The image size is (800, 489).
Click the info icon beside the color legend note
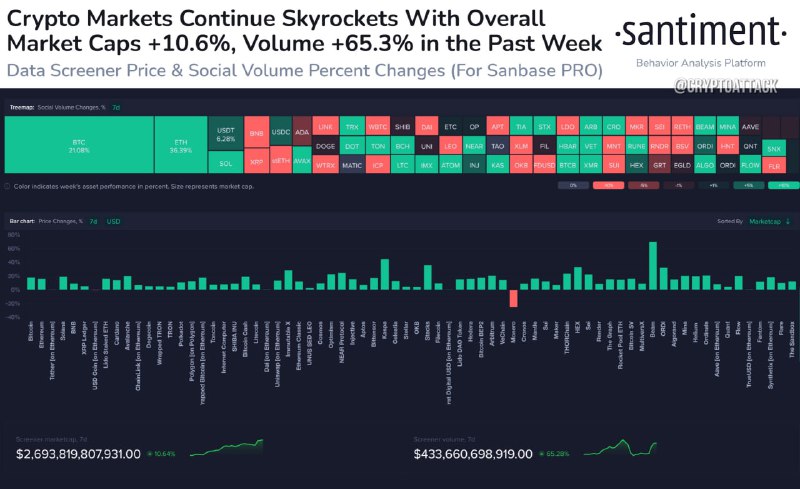(x=7, y=186)
